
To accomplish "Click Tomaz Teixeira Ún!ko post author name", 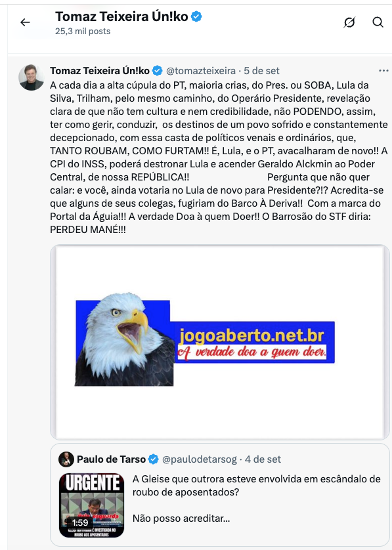I will pos(100,71).
